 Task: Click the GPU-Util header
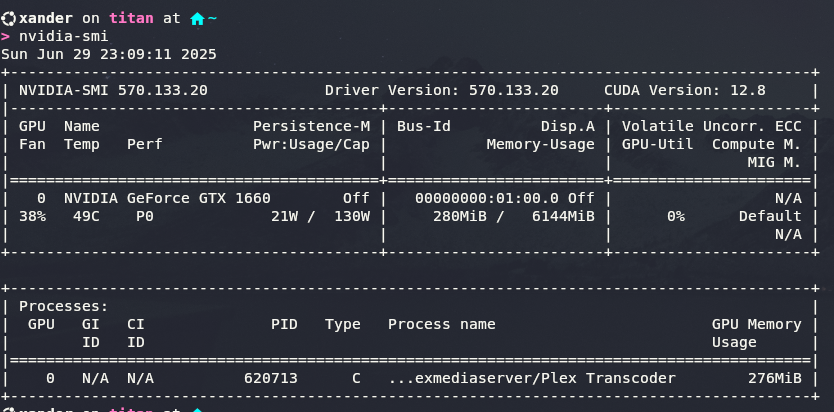tap(658, 145)
